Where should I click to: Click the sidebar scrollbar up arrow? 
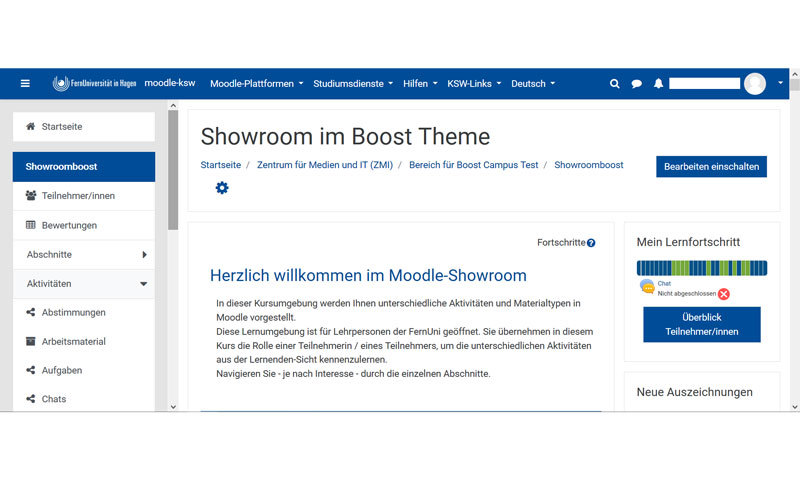[173, 106]
